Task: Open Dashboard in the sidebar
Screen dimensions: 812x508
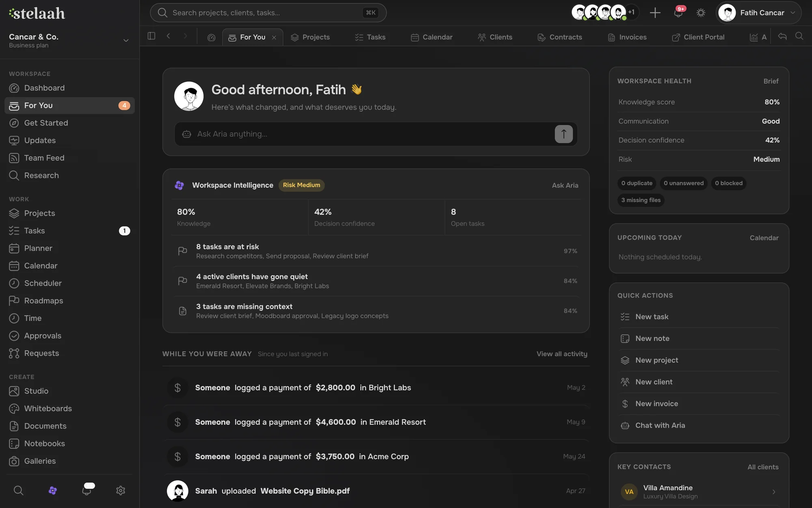Action: [x=69, y=88]
